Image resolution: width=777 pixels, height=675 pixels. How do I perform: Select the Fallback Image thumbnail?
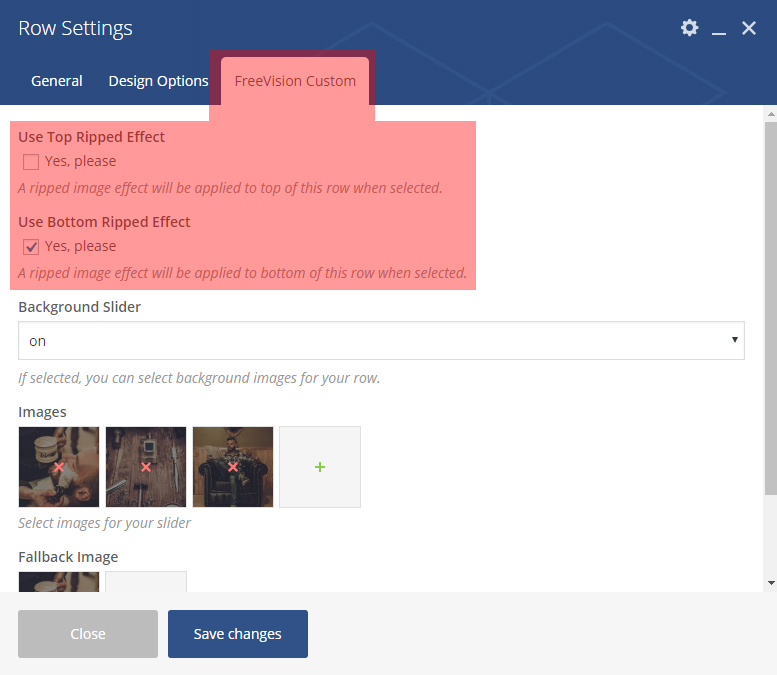[x=59, y=582]
